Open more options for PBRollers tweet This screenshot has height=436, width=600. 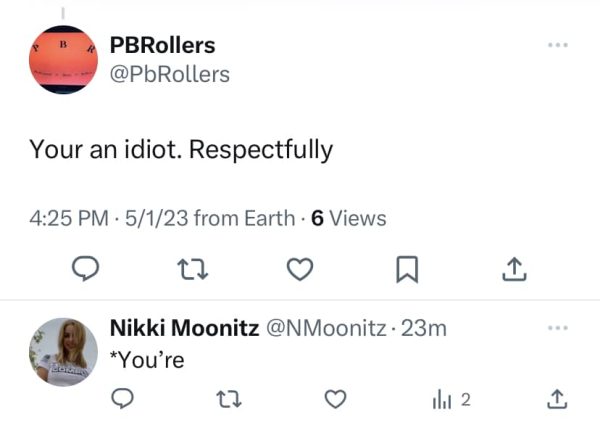(x=558, y=46)
